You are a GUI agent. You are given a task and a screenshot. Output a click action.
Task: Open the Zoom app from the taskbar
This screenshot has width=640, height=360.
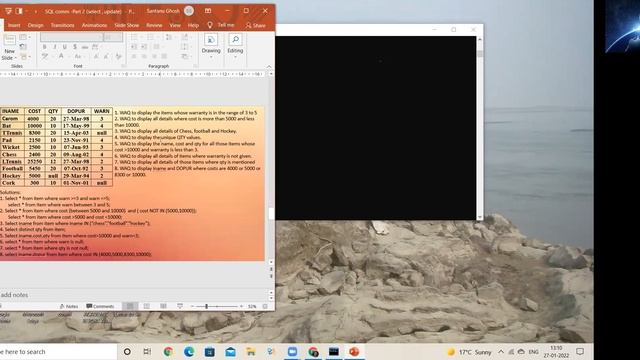tap(292, 351)
